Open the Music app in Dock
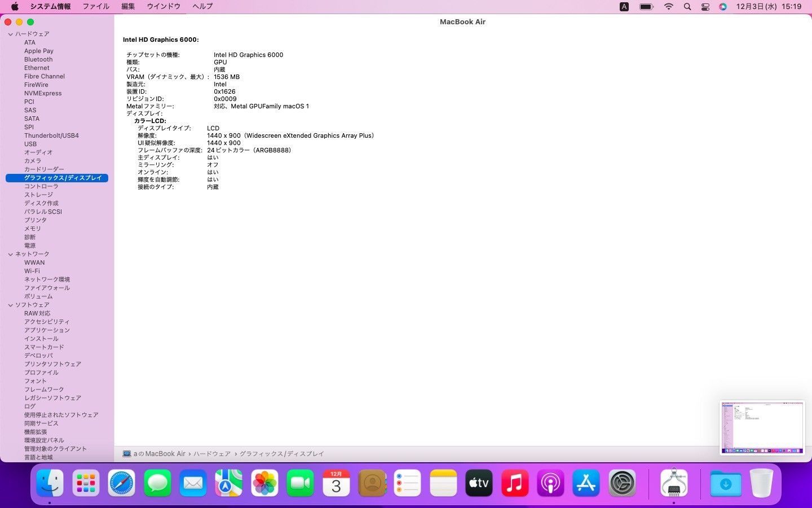This screenshot has height=508, width=812. [x=514, y=483]
